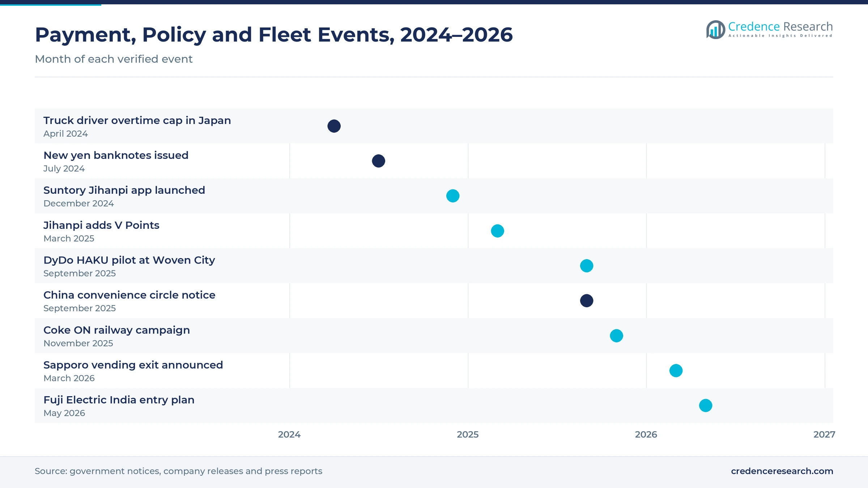Screen dimensions: 868x488
Task: Select the Fuji Electric India entry marker
Action: coord(706,406)
